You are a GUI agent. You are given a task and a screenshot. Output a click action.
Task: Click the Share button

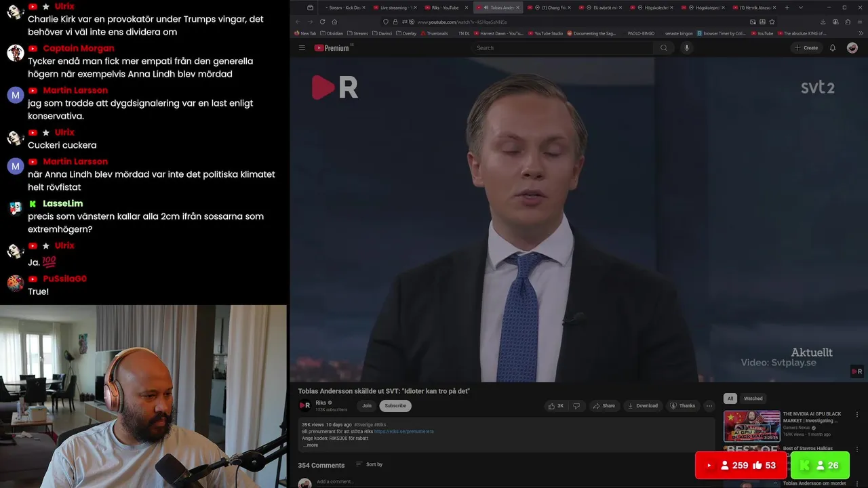click(603, 406)
